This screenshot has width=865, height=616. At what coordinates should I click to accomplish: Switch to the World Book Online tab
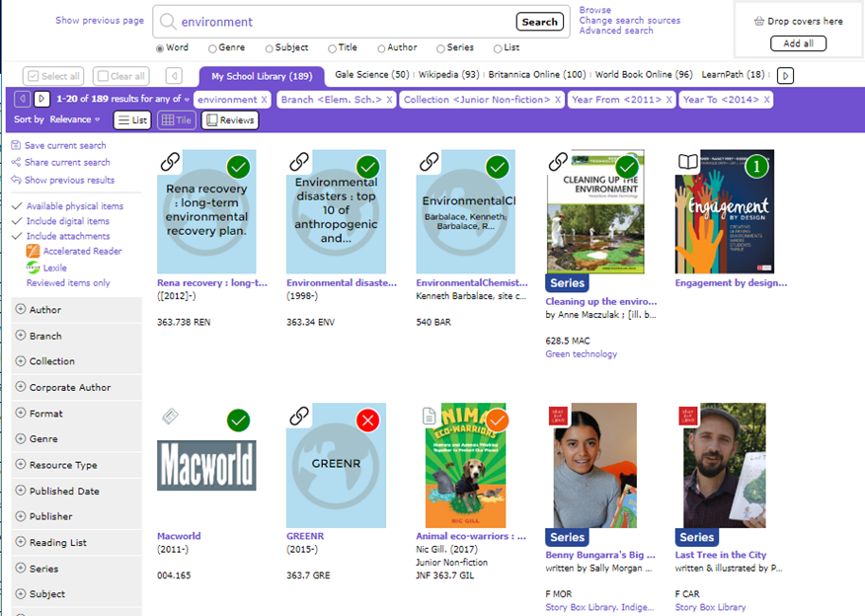pyautogui.click(x=643, y=74)
